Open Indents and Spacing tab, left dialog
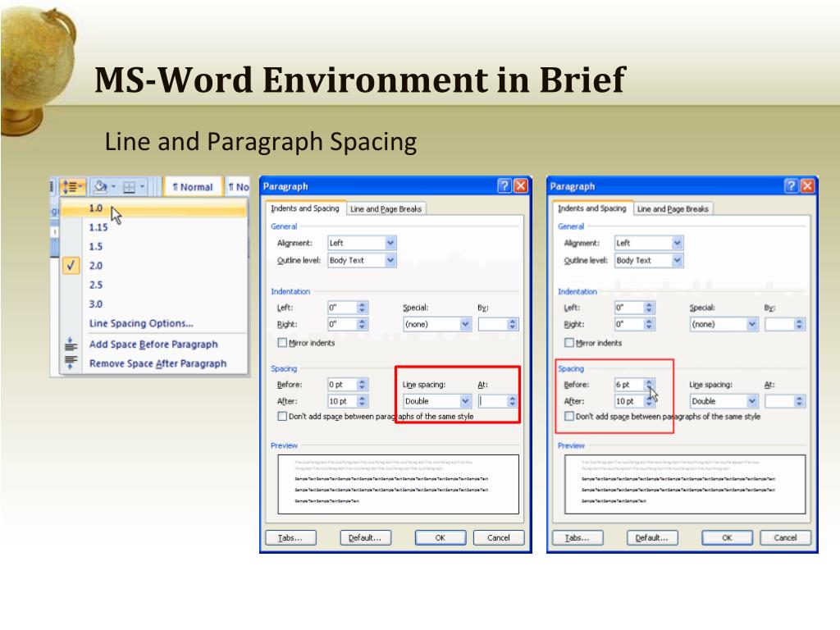840x630 pixels. click(305, 208)
